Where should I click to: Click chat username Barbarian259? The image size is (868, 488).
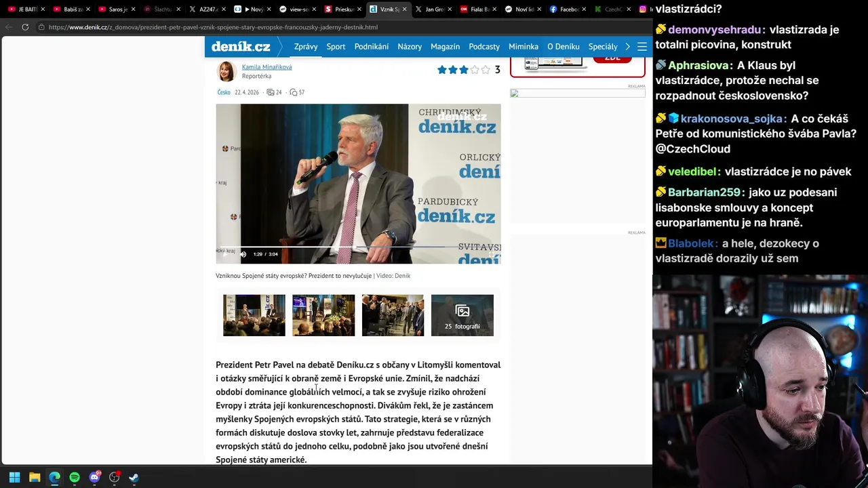click(x=705, y=192)
